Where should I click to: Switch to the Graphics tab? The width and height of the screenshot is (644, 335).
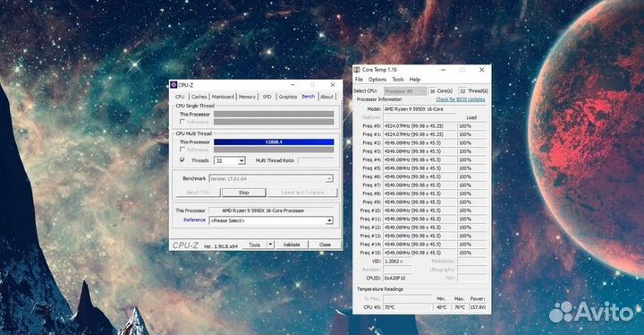tap(287, 97)
